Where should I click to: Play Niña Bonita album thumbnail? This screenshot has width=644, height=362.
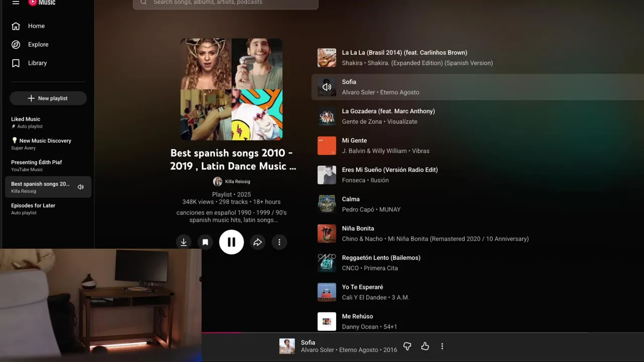[x=327, y=234]
